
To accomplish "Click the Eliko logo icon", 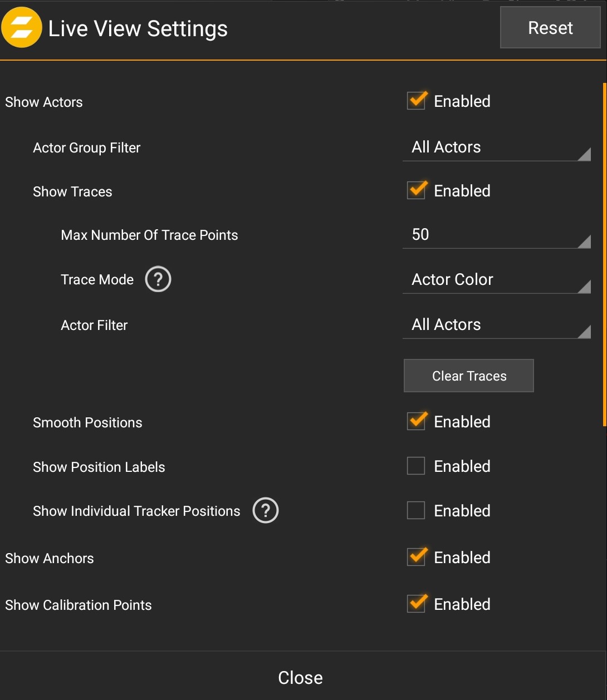I will (22, 27).
